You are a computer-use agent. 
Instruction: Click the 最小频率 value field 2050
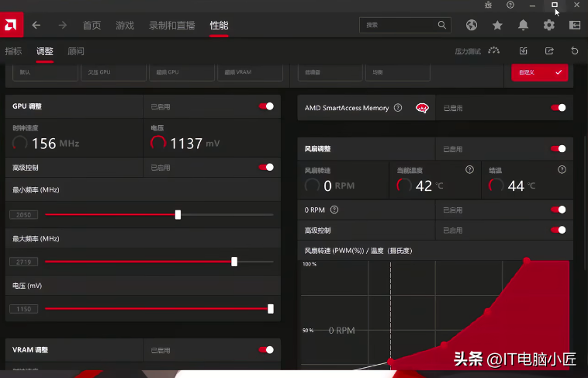(23, 215)
